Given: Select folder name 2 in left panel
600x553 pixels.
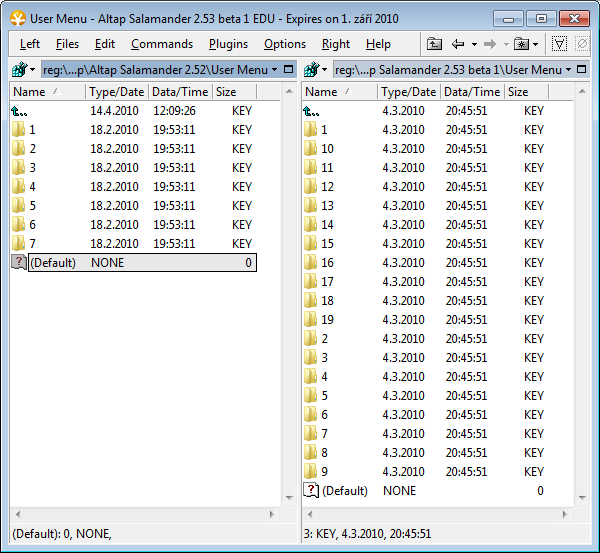Looking at the screenshot, I should click(33, 148).
